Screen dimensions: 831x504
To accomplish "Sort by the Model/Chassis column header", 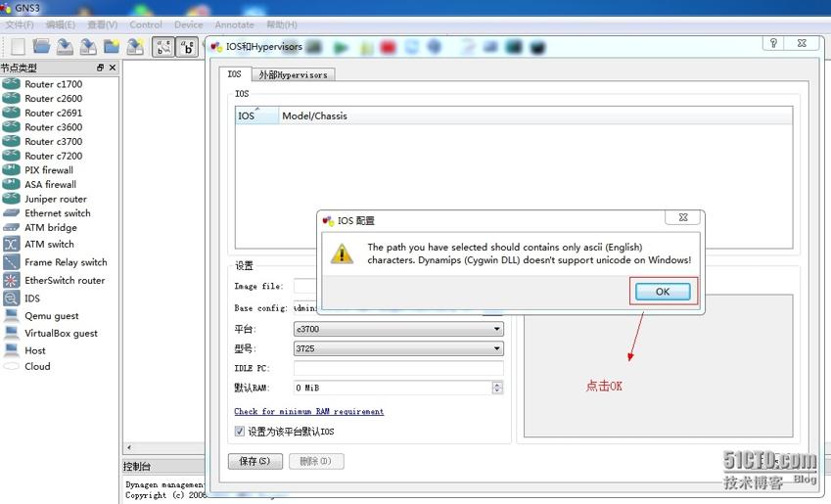I will pos(535,115).
